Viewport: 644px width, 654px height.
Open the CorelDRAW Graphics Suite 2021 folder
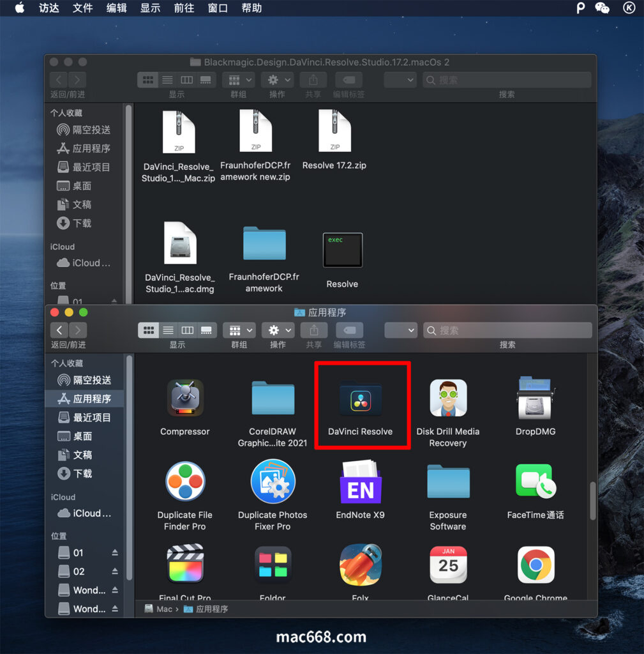click(273, 398)
